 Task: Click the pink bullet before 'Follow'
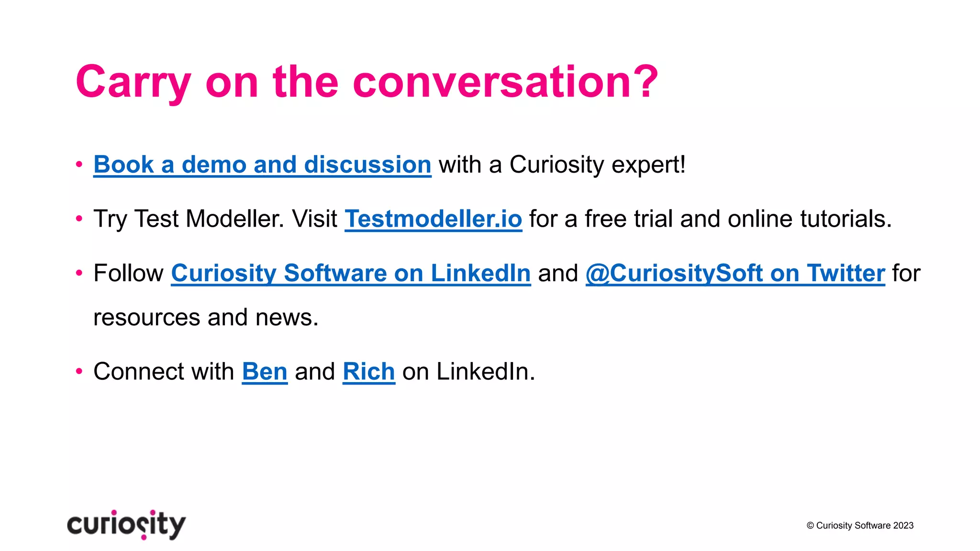coord(79,274)
